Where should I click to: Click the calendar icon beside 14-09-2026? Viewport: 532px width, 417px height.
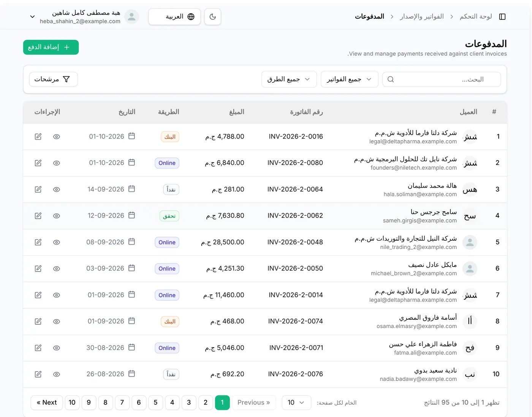coord(131,189)
